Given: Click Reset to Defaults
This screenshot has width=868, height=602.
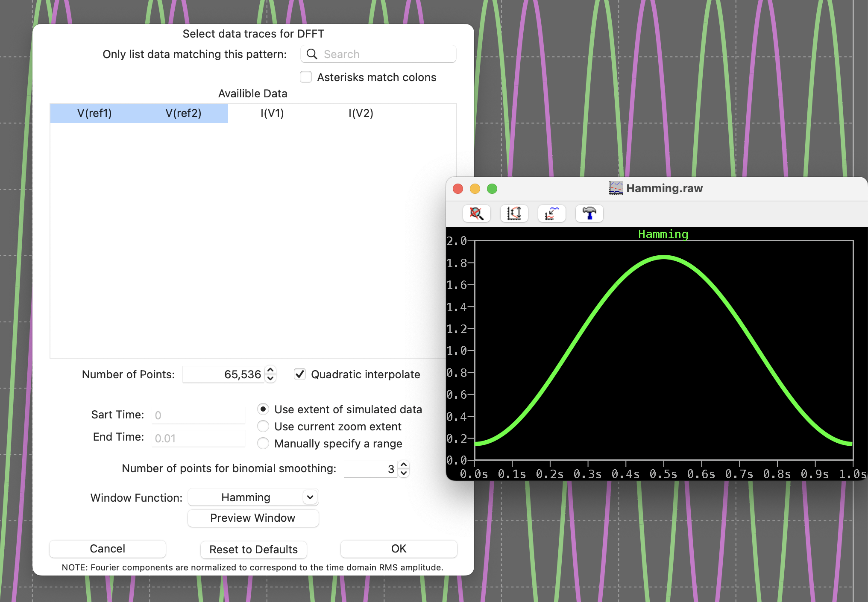Looking at the screenshot, I should click(x=253, y=549).
